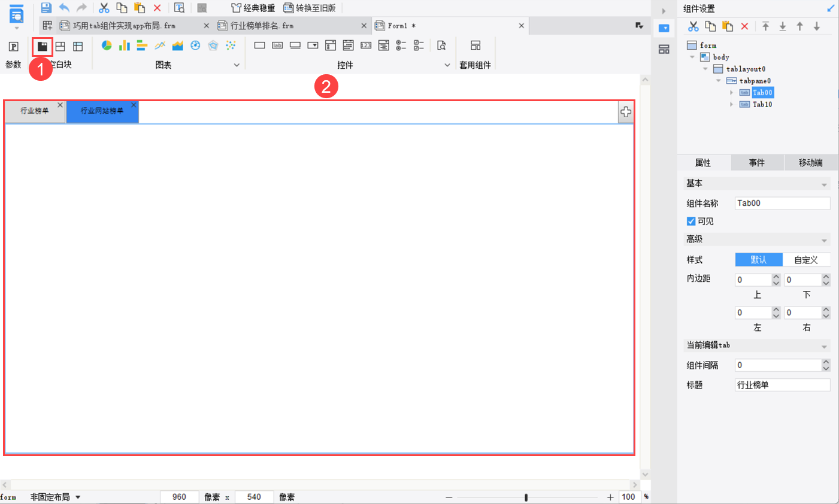Viewport: 839px width, 504px height.
Task: Click the red delete X in main toolbar
Action: coord(157,8)
